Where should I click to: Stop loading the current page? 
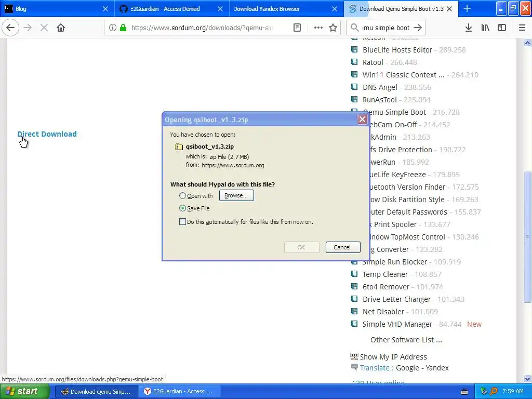[44, 28]
